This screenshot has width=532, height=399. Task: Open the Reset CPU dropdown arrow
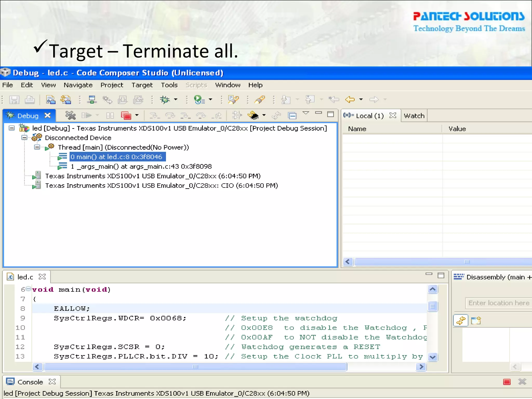point(264,115)
